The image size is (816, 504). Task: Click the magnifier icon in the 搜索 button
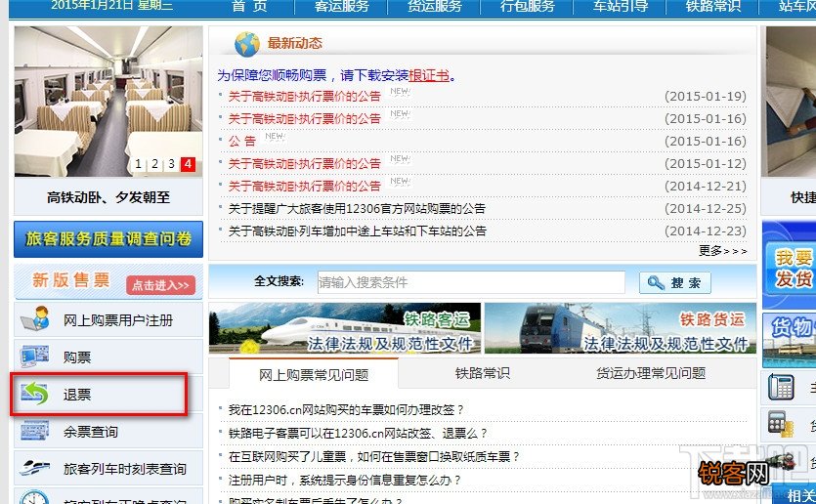click(656, 283)
